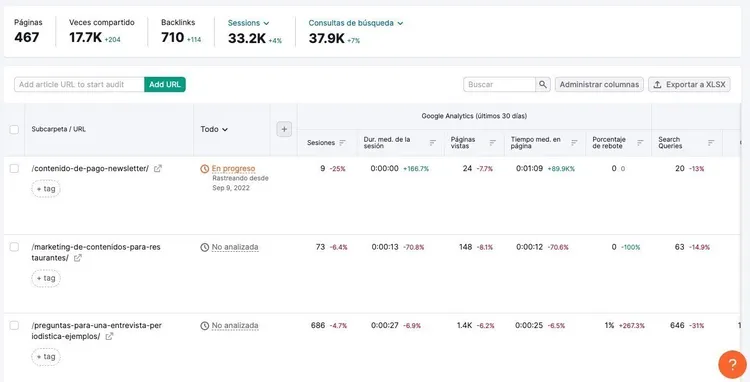Viewport: 750px width, 382px height.
Task: Click the Páginas 467 summary value
Action: coord(27,37)
